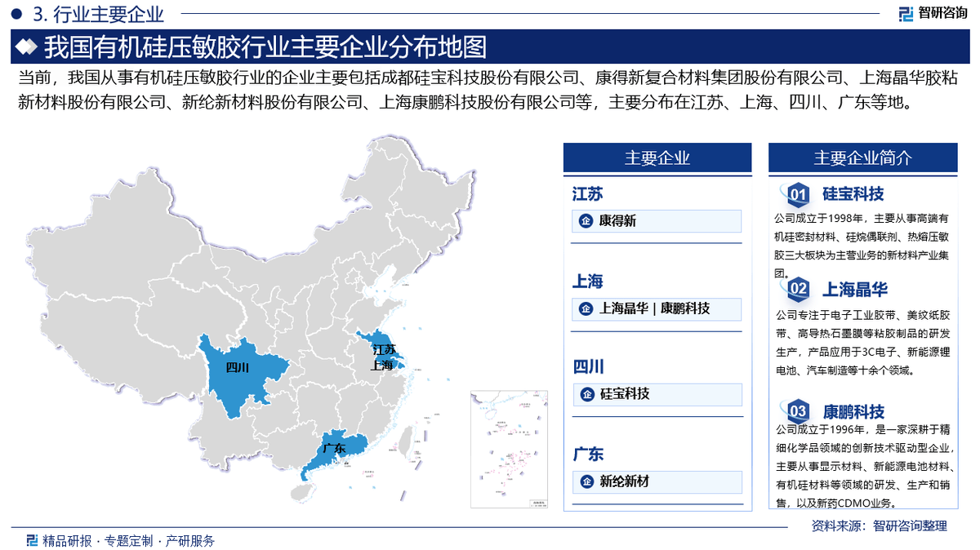Click the 智研咨询 brand name at top right
980x550 pixels.
tap(943, 12)
